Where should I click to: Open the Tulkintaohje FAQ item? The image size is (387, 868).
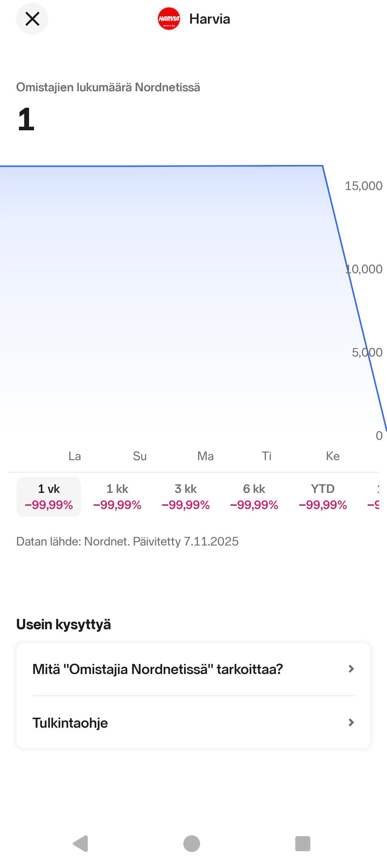pos(70,723)
